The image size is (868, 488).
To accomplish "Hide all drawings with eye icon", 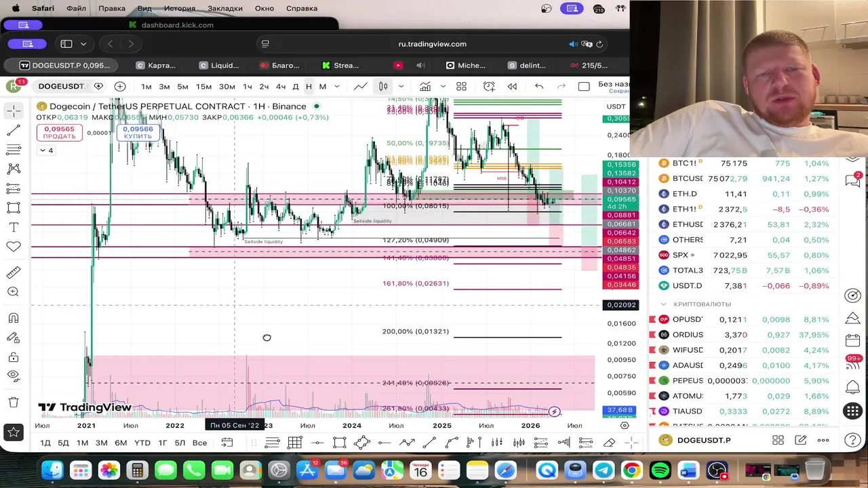I will tap(14, 376).
